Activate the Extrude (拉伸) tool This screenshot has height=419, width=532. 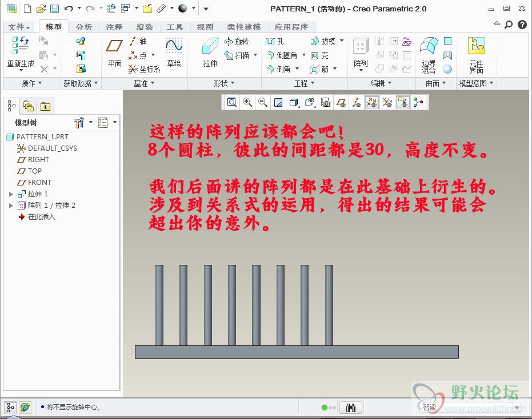coord(210,52)
